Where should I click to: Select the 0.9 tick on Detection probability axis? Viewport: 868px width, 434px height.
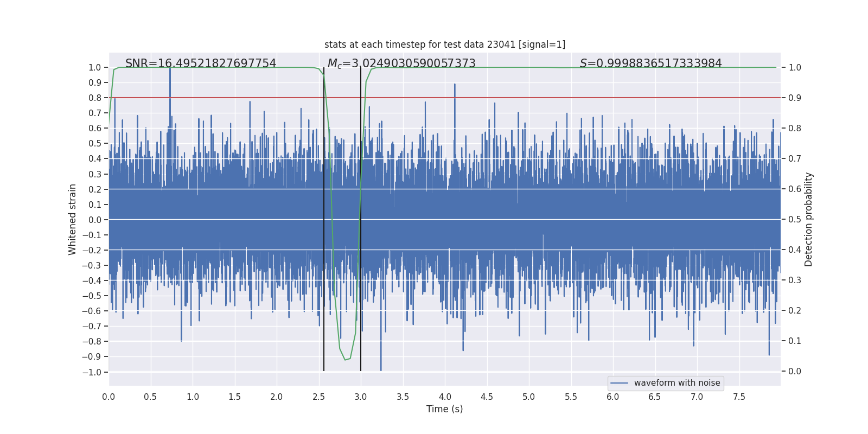[x=795, y=98]
